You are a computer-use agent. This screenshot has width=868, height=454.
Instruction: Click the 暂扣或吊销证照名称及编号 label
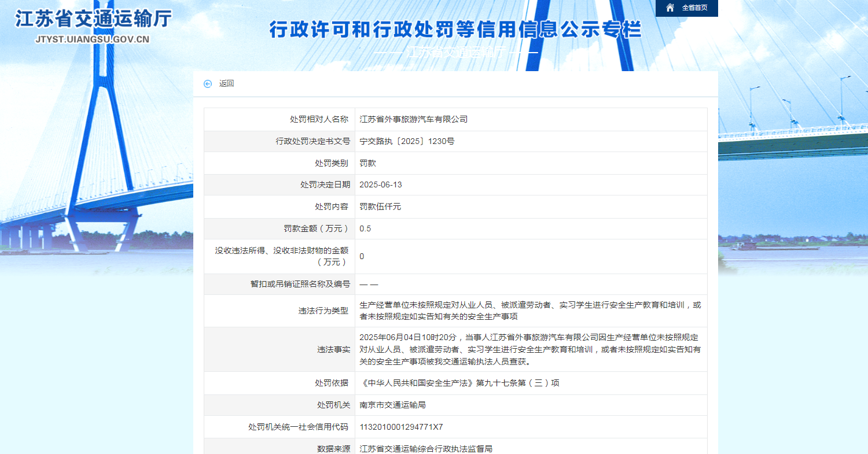pos(300,285)
